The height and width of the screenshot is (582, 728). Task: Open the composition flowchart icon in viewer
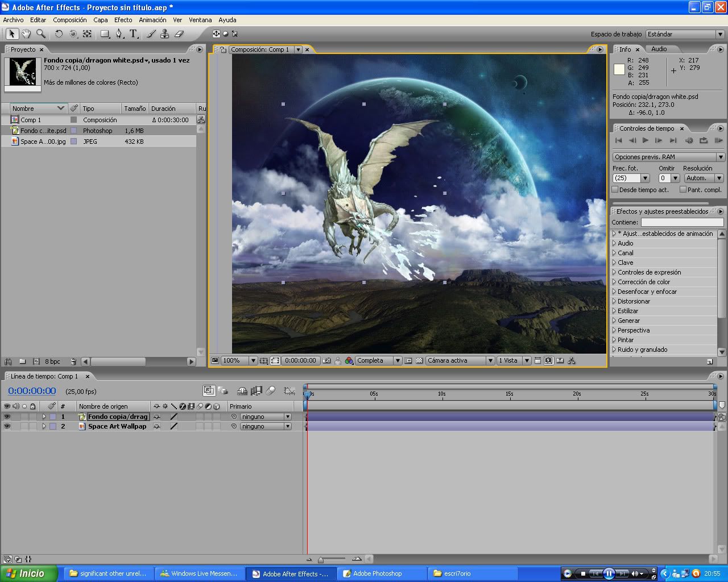pyautogui.click(x=572, y=360)
